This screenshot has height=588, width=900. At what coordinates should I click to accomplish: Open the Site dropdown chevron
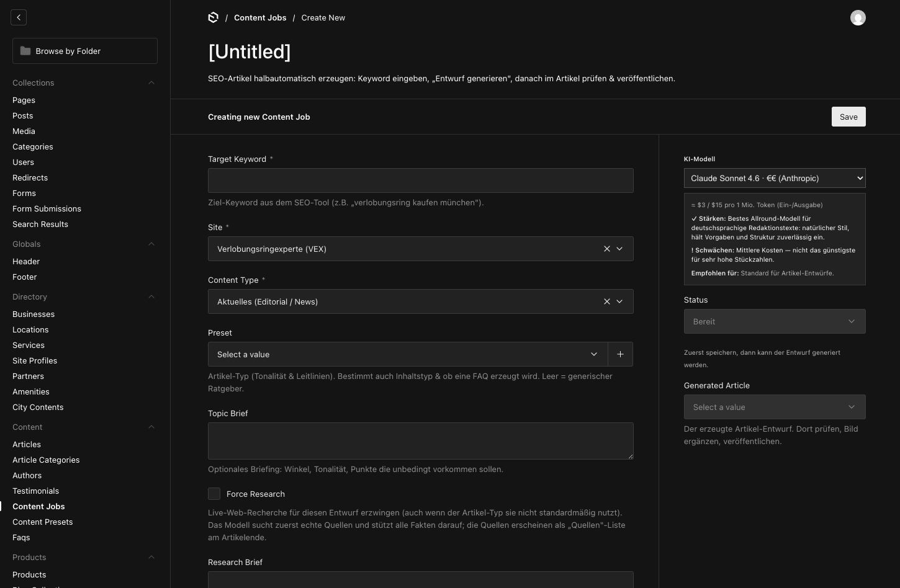[619, 249]
